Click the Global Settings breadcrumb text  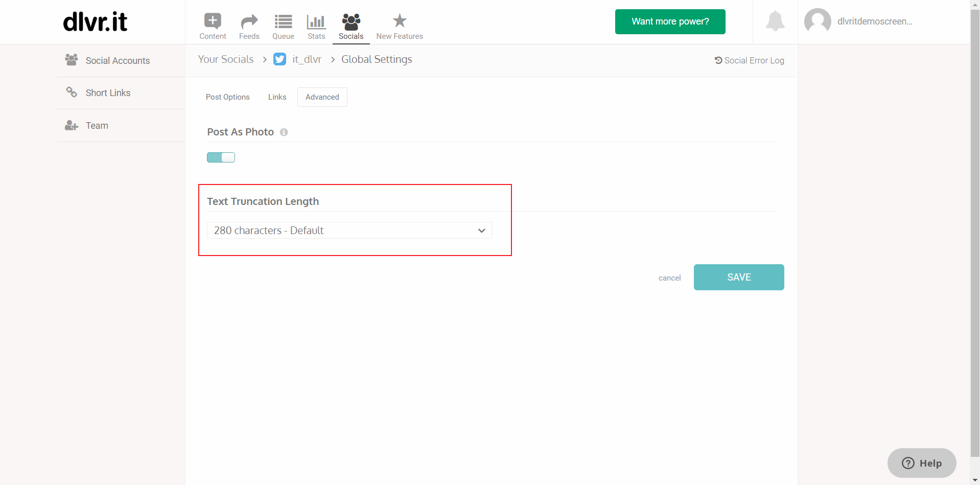[x=377, y=59]
